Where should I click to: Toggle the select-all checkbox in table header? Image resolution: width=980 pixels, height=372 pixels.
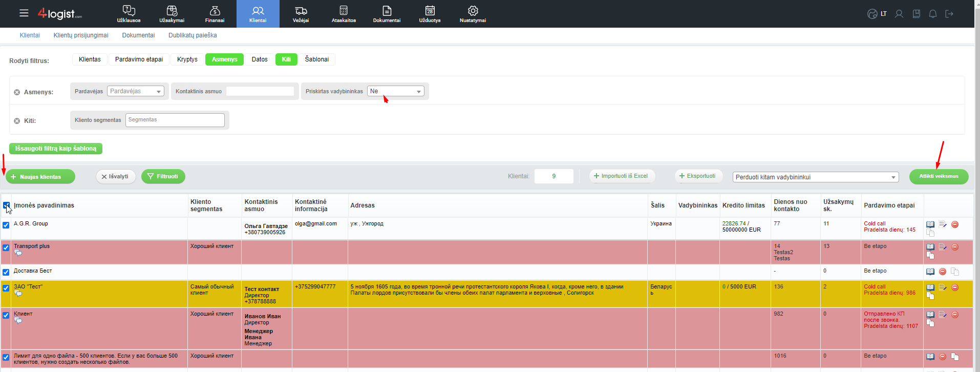(6, 205)
